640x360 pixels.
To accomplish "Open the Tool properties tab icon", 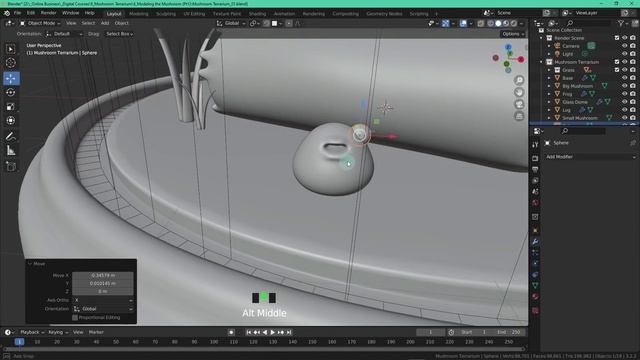I will click(535, 145).
